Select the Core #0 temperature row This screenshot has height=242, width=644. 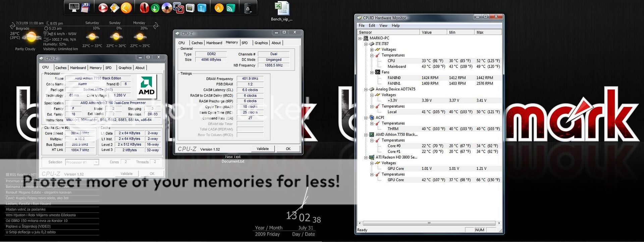(429, 146)
